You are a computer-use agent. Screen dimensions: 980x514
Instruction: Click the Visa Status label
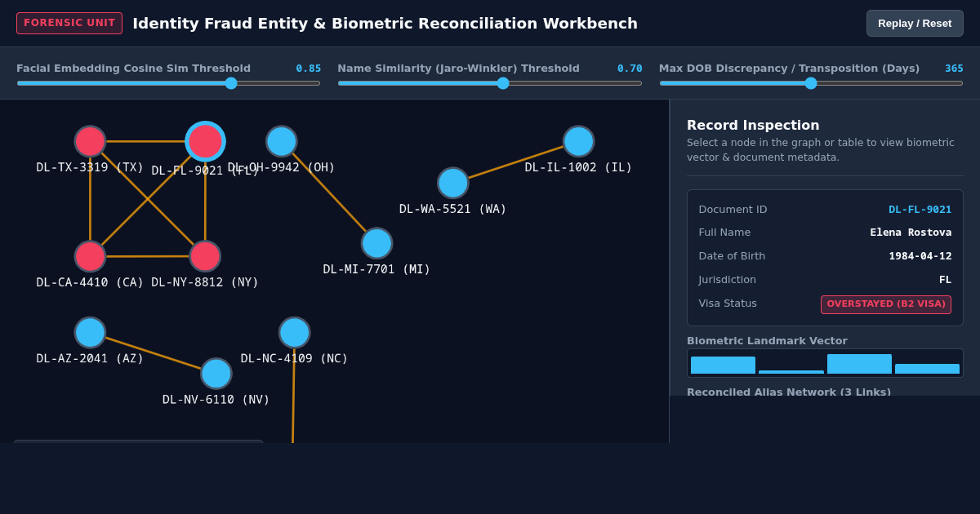coord(728,304)
